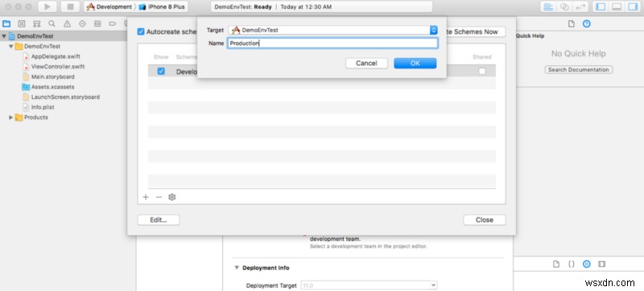Click the scheme Name text field
The image size is (644, 291).
click(333, 44)
